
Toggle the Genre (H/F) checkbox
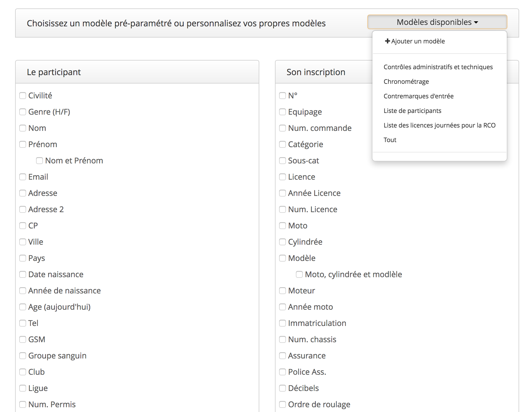pos(23,112)
